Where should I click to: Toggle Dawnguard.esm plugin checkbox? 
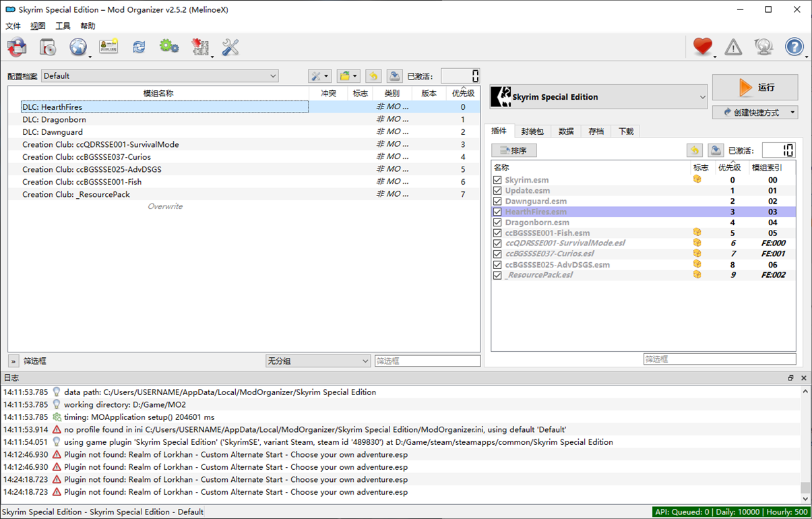coord(497,201)
